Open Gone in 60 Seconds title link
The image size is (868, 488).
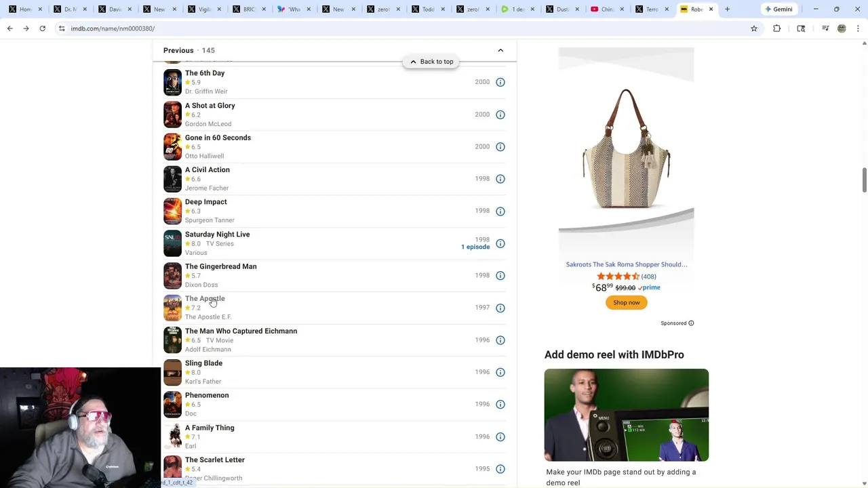[218, 138]
